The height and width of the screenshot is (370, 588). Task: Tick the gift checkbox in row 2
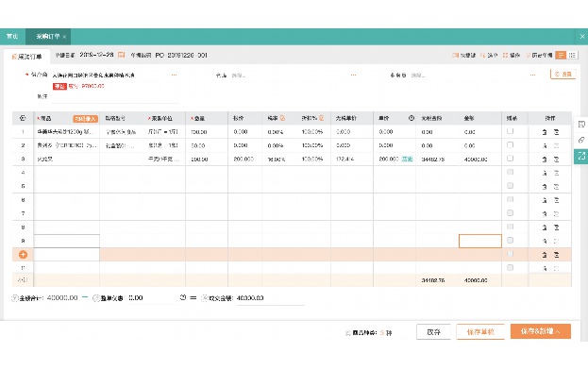tap(510, 144)
